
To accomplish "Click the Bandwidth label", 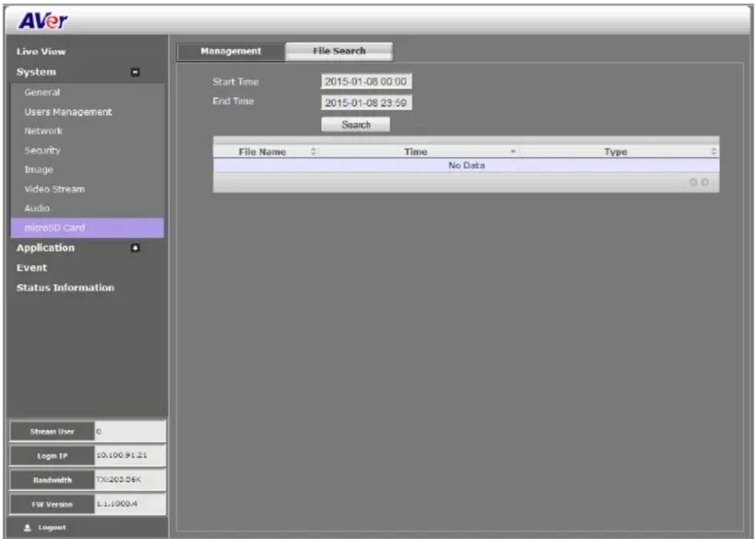I will [53, 479].
